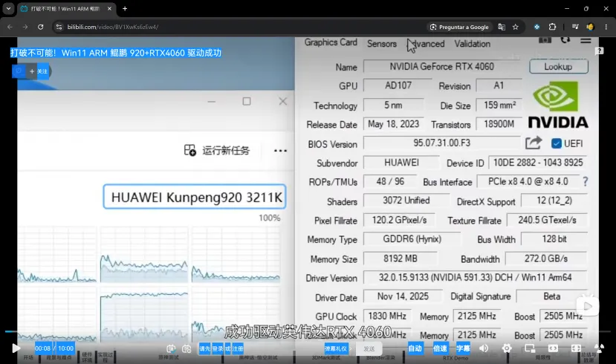Jump to the RTX Demo chapter

tap(455, 358)
